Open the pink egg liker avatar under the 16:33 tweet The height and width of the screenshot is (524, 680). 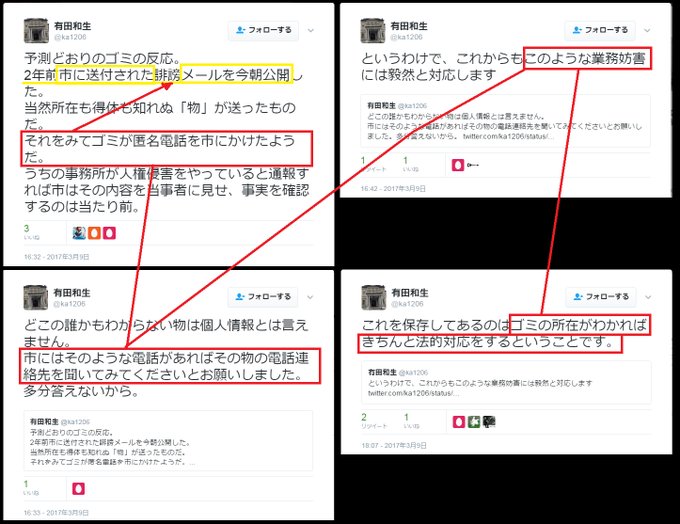tap(78, 489)
